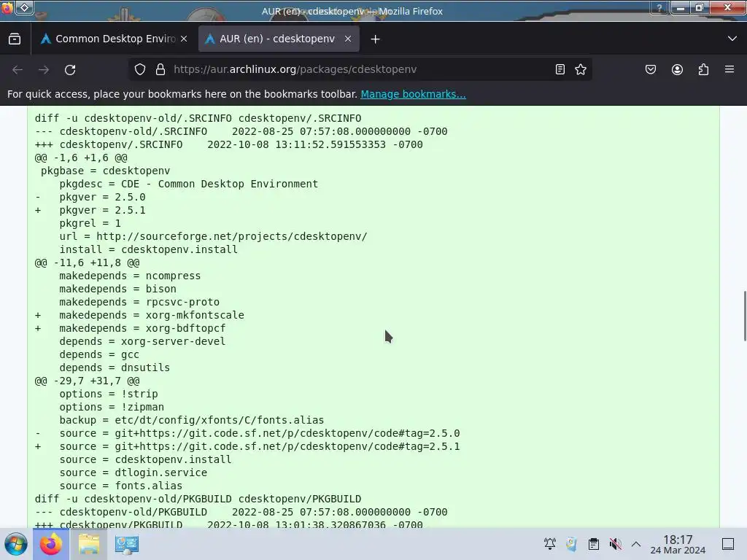Select Firefox in the taskbar
The width and height of the screenshot is (747, 560).
pos(51,544)
